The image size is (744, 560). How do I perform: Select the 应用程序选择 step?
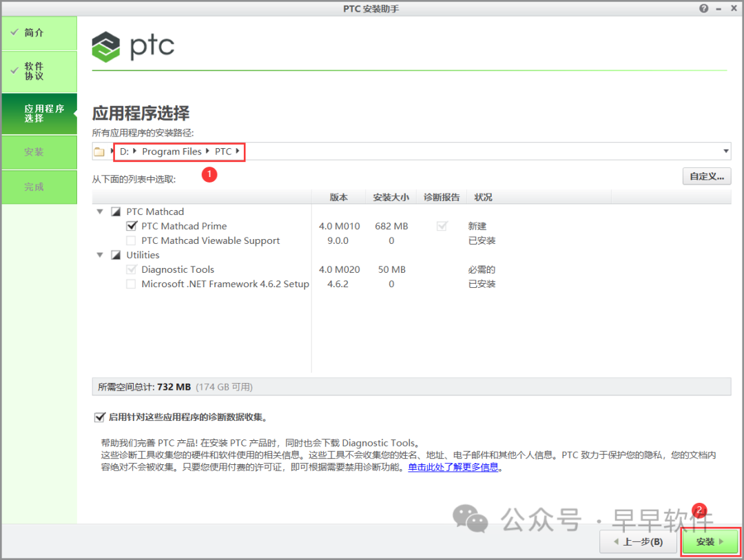[39, 114]
